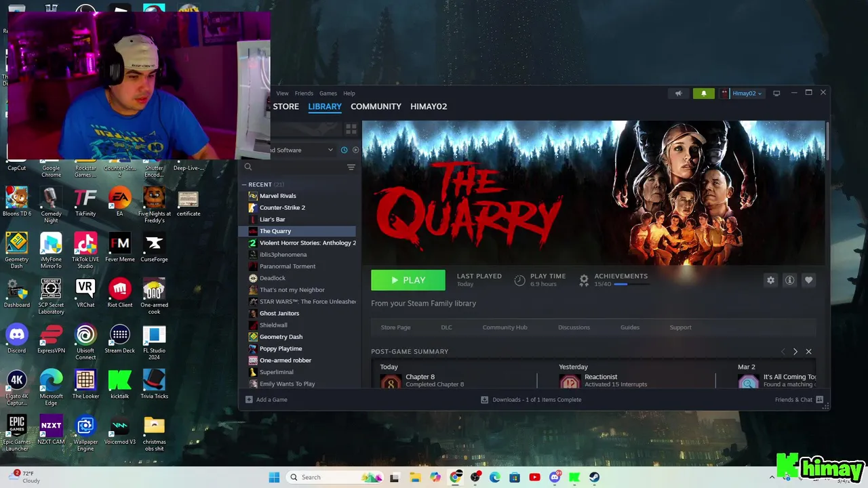
Task: Click Add a Game plus icon
Action: [x=249, y=400]
